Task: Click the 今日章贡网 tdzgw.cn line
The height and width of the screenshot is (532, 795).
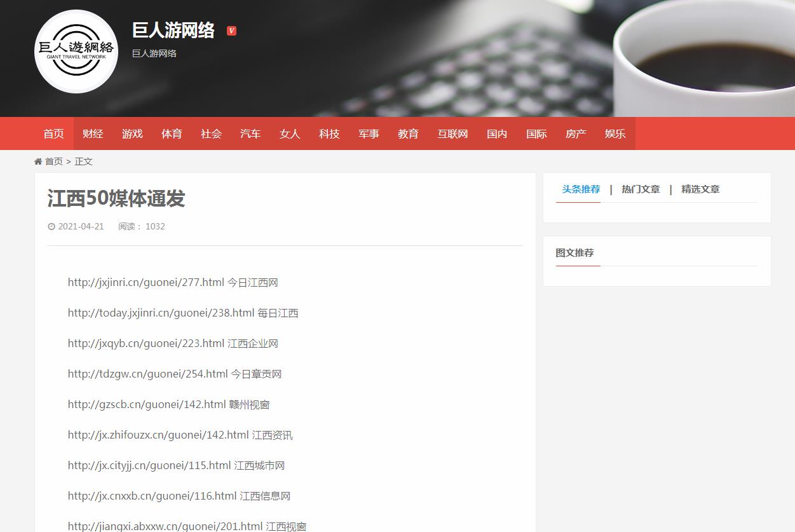Action: tap(175, 374)
